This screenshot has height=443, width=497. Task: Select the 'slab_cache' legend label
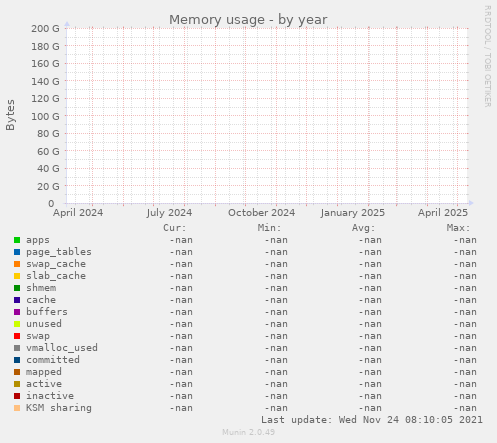point(56,276)
